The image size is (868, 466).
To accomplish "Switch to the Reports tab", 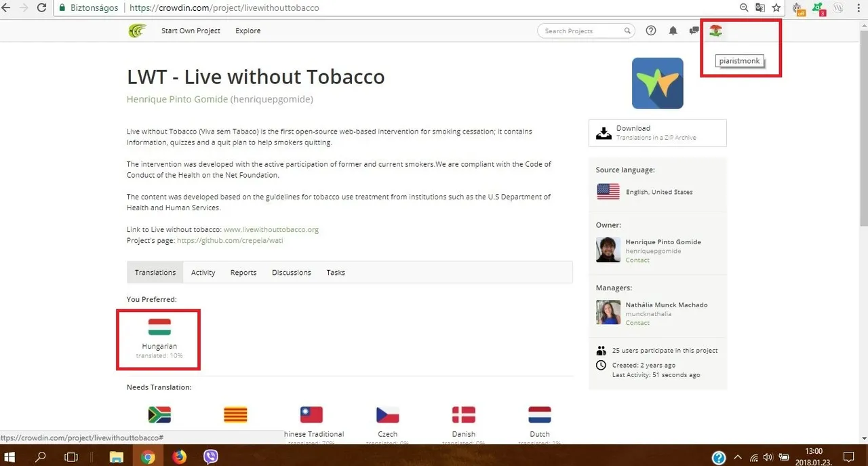I will tap(243, 273).
